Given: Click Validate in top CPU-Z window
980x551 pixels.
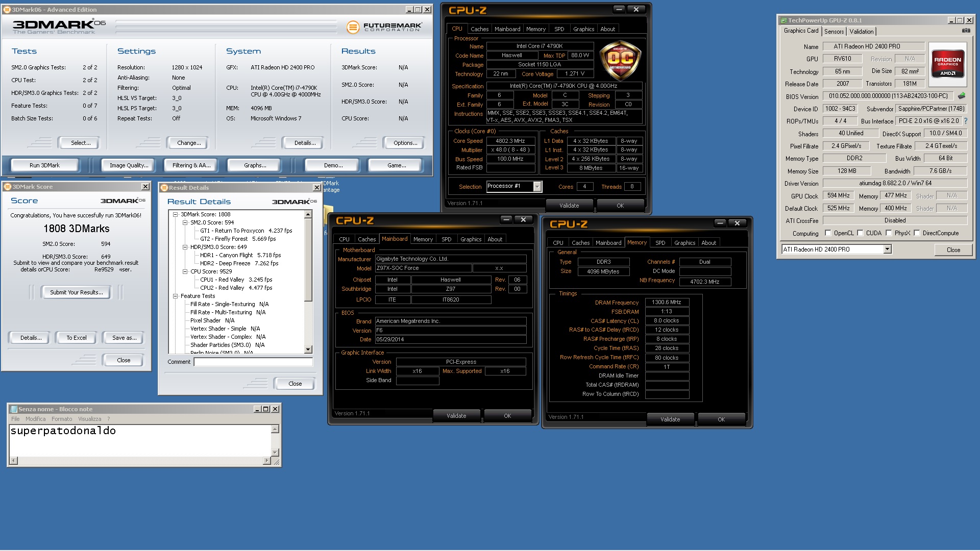Looking at the screenshot, I should coord(569,206).
